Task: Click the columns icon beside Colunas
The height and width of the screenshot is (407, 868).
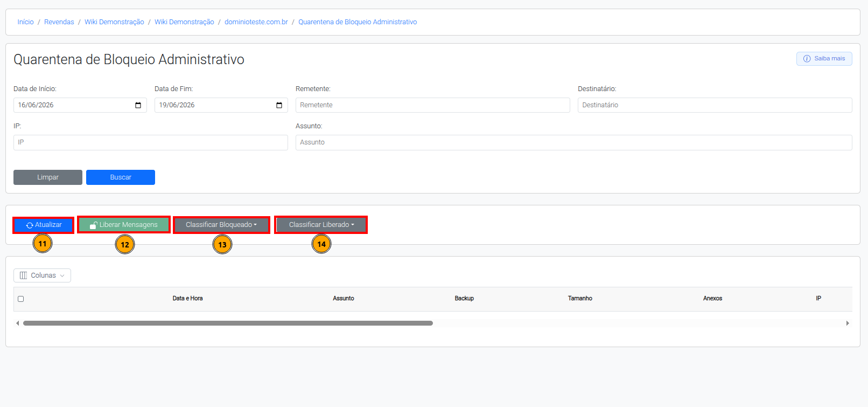Action: point(23,275)
